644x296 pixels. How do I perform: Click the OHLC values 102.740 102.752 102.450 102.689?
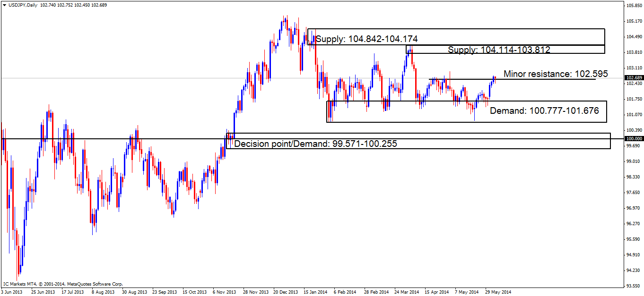coord(73,4)
